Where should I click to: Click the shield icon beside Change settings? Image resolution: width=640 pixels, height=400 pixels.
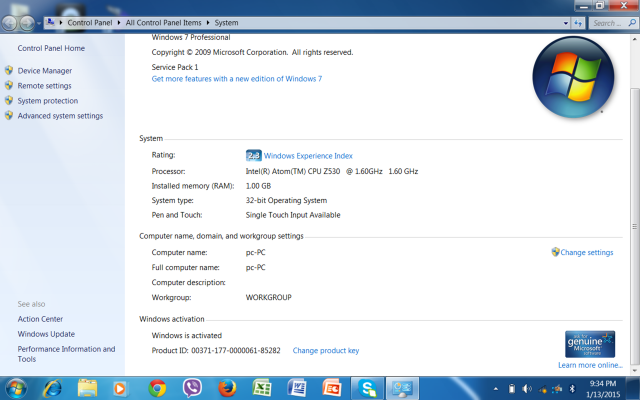[555, 252]
